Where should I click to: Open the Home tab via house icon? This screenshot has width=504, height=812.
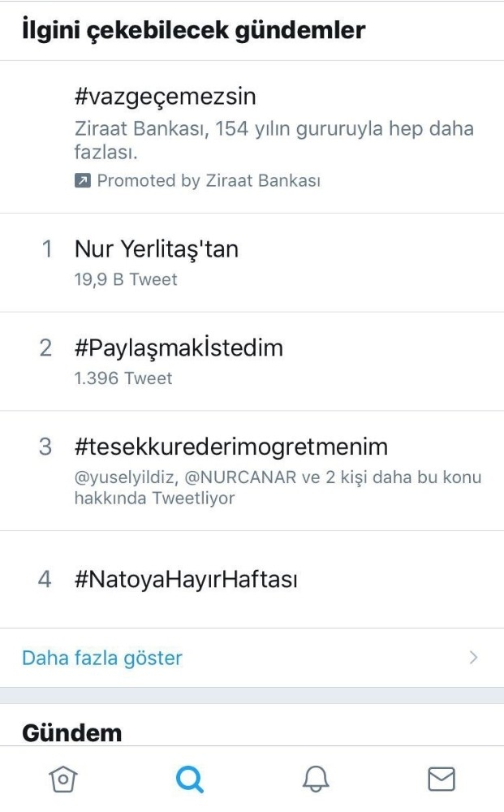tap(62, 778)
